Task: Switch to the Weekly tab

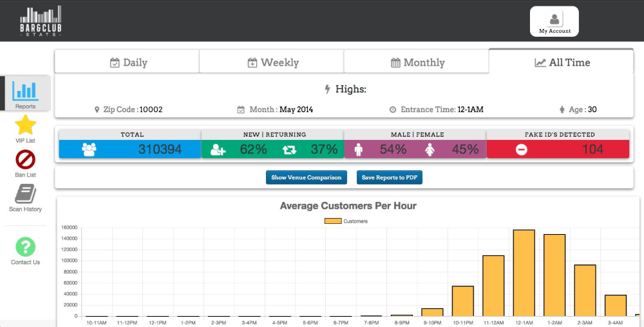Action: coord(272,63)
